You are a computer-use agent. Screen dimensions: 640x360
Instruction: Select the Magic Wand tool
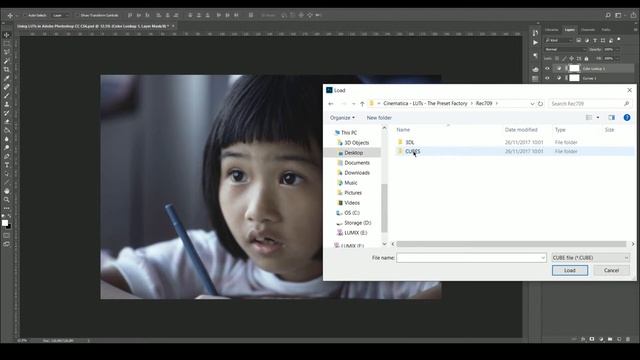tap(7, 61)
